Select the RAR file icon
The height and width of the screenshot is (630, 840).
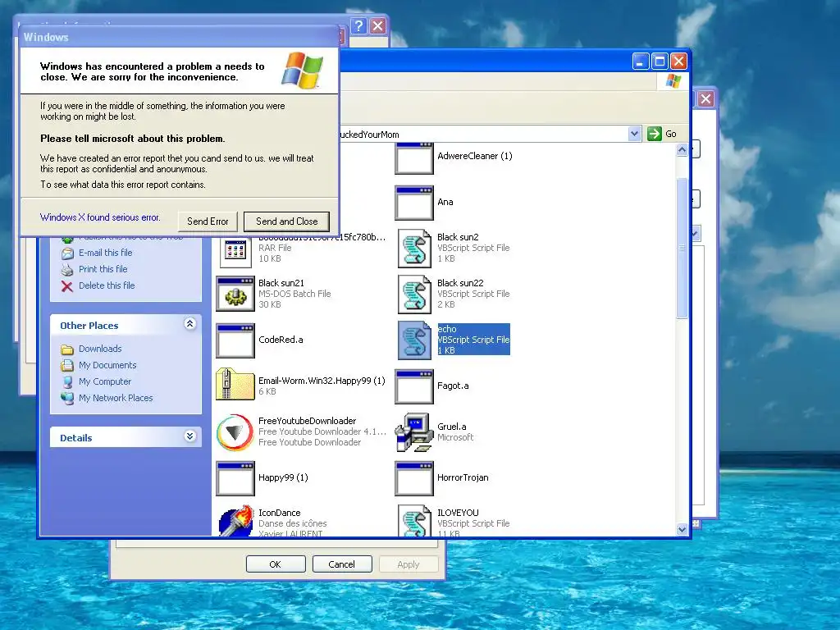[x=235, y=253]
